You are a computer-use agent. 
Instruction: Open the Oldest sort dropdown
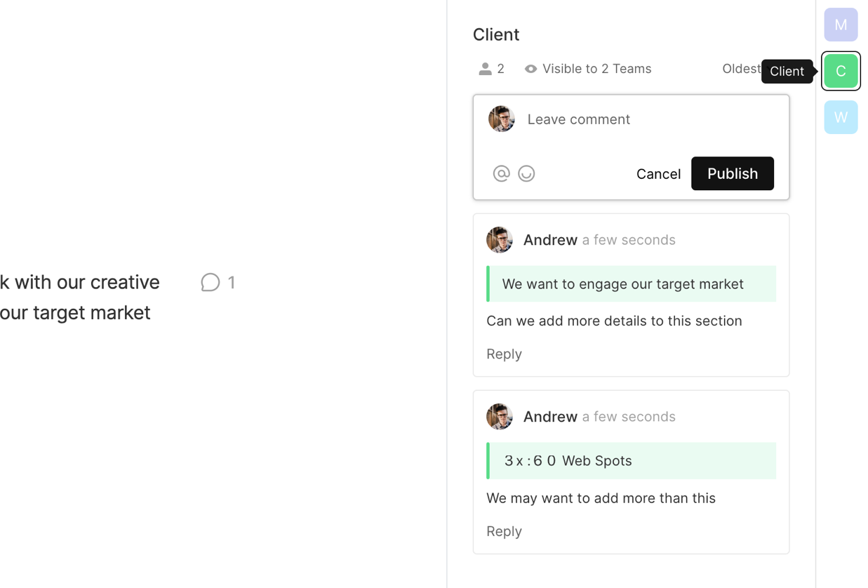[x=741, y=69]
